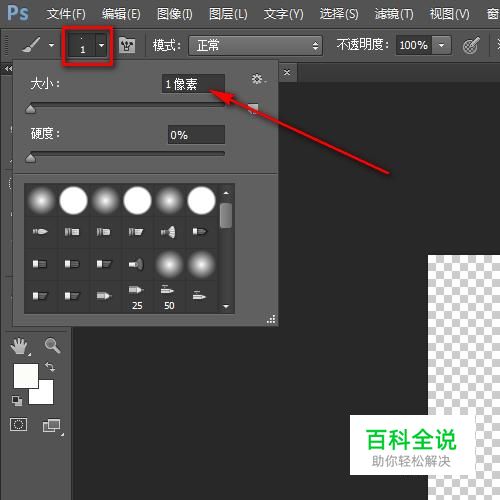This screenshot has width=500, height=500.
Task: Collapse the brush preset picker dropdown arrow
Action: (102, 45)
